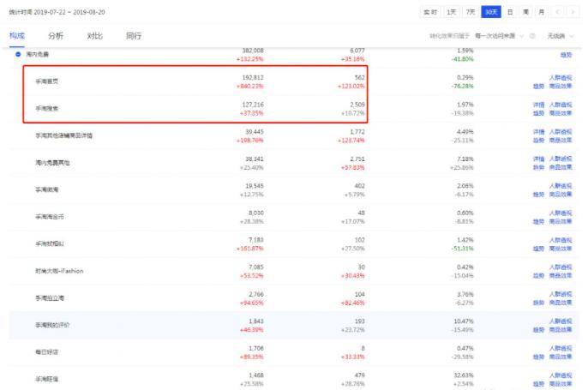Open 人群透视 for the 7,183 visitors row
Screen dimensions: 588x390
tap(561, 240)
